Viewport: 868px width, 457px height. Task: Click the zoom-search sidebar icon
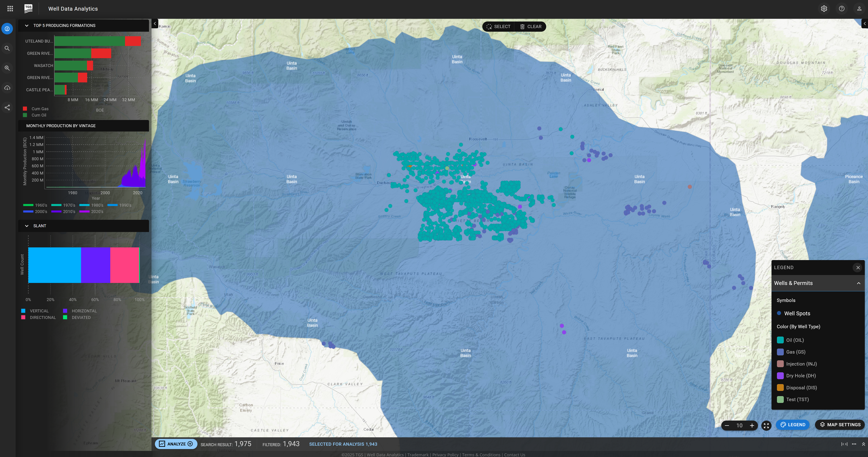click(x=7, y=68)
